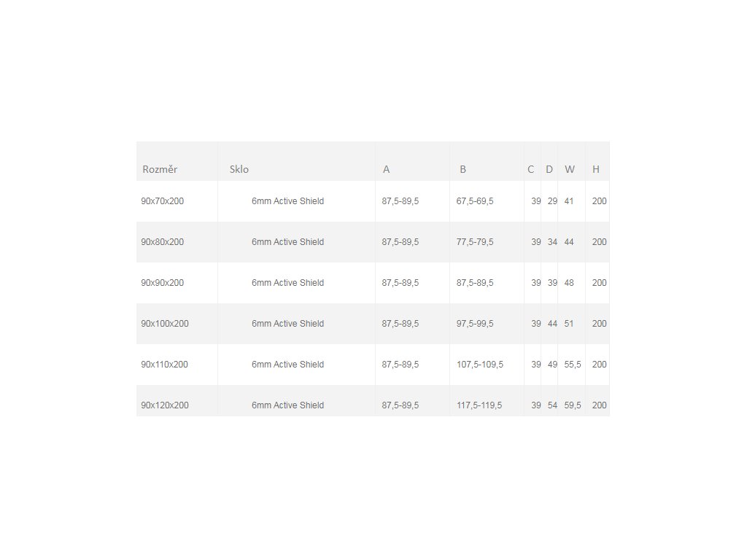Image resolution: width=747 pixels, height=560 pixels.
Task: Select the 90x70x200 size cell
Action: pyautogui.click(x=163, y=201)
